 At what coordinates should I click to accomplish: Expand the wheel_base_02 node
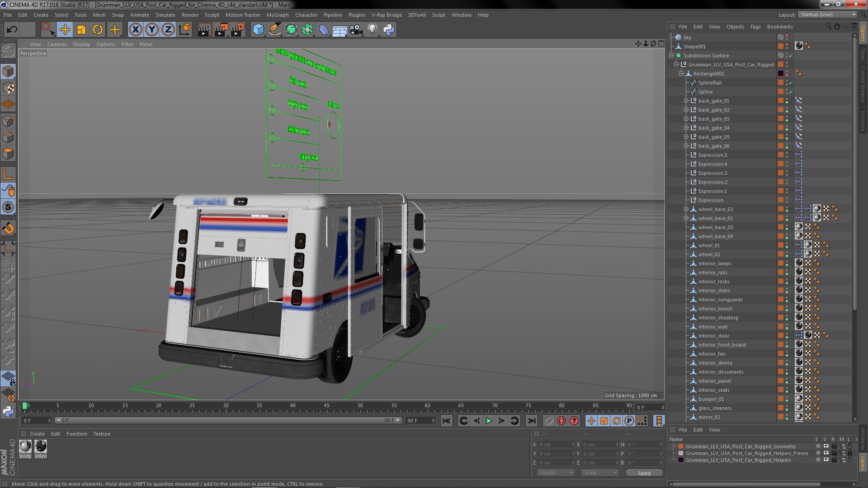click(x=686, y=209)
